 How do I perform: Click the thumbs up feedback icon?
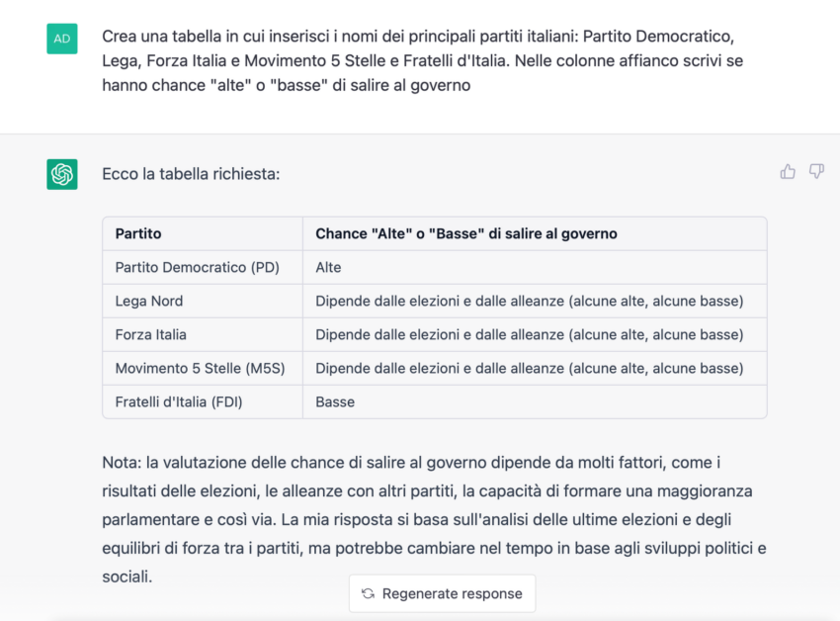tap(788, 172)
